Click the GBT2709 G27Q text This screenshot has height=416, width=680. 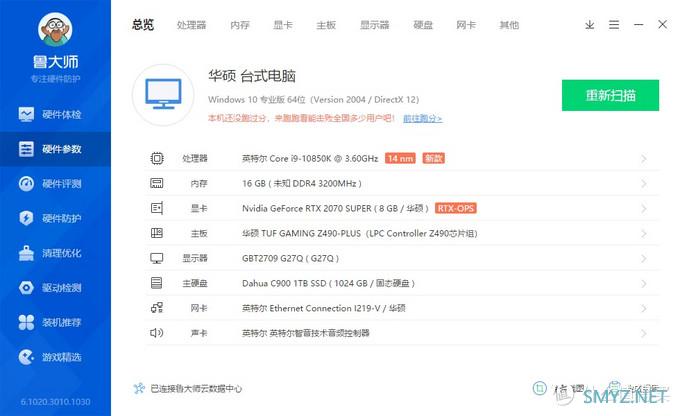[x=290, y=259]
